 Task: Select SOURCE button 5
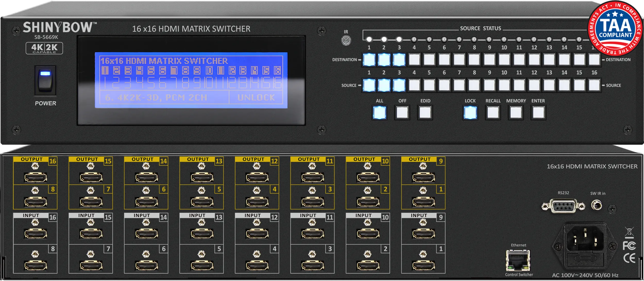429,86
